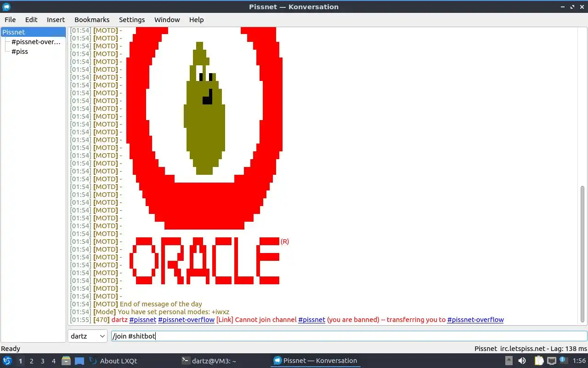Click 'End of message of the day' text
The image size is (588, 368).
point(161,304)
